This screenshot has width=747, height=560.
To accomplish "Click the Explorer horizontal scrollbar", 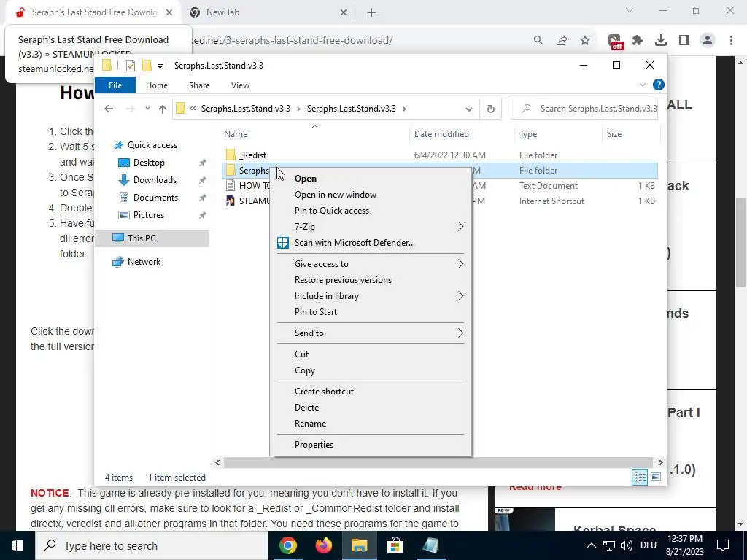I will pyautogui.click(x=438, y=462).
